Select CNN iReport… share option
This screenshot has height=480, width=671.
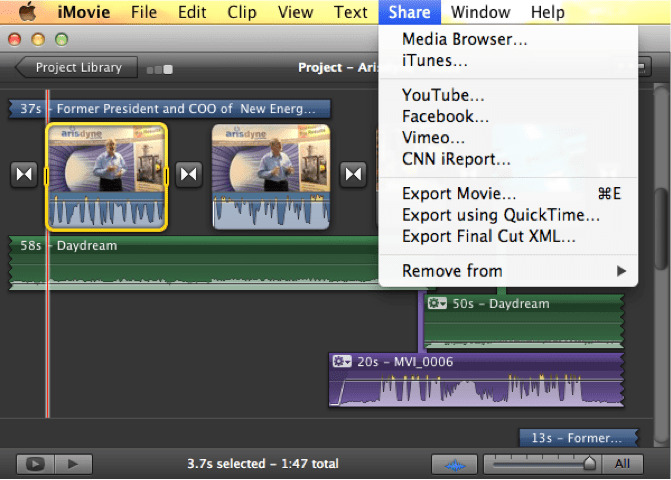click(x=508, y=159)
